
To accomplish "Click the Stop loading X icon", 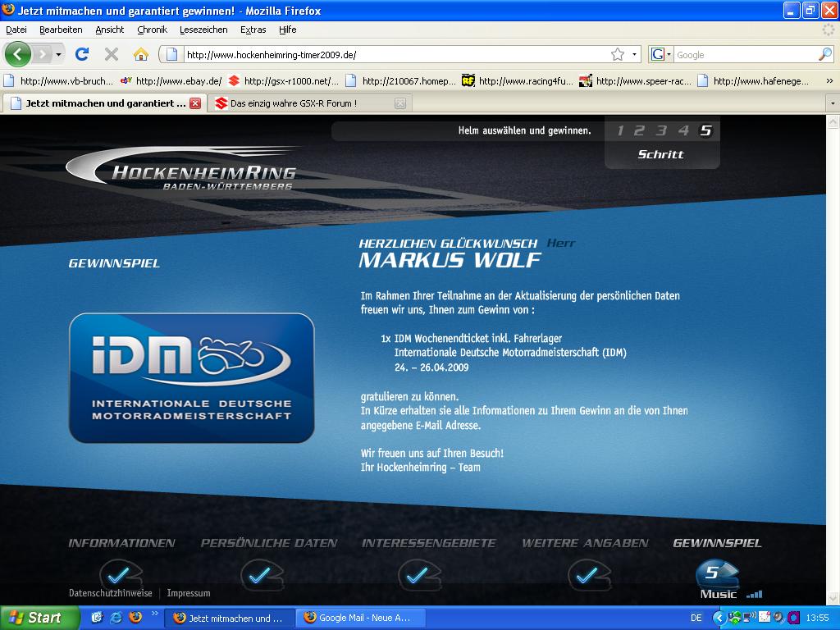I will (112, 54).
